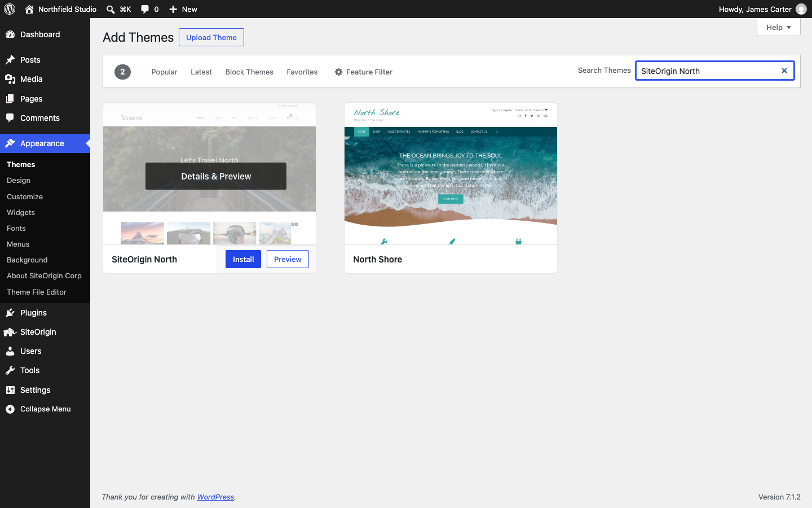Open the Customize submenu item
This screenshot has width=812, height=508.
(x=25, y=196)
